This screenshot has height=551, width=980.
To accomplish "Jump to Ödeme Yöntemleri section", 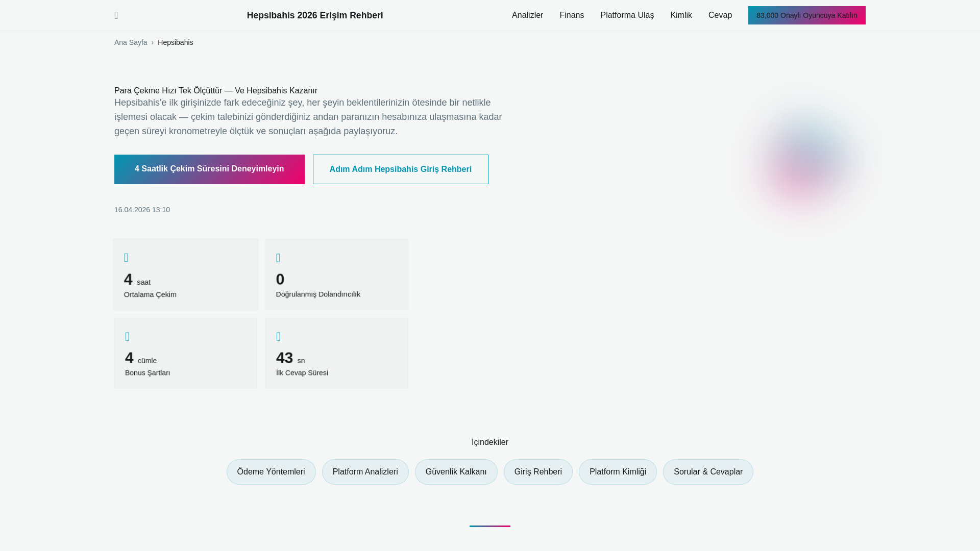I will tap(271, 472).
